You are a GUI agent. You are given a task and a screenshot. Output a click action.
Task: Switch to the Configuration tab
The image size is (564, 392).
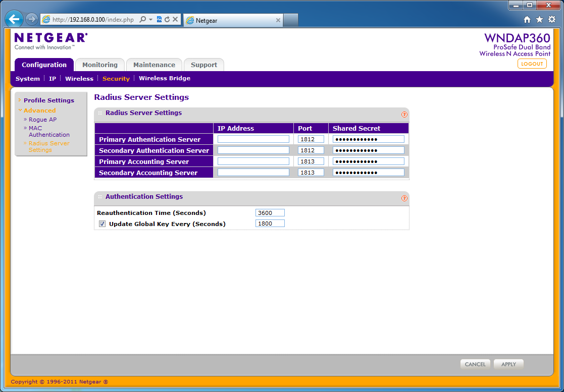pyautogui.click(x=44, y=65)
